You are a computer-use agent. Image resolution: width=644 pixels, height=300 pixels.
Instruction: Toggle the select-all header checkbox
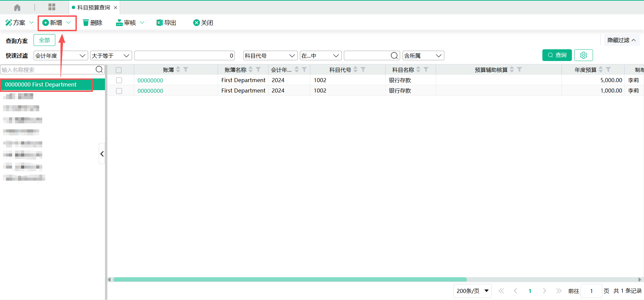[x=119, y=70]
